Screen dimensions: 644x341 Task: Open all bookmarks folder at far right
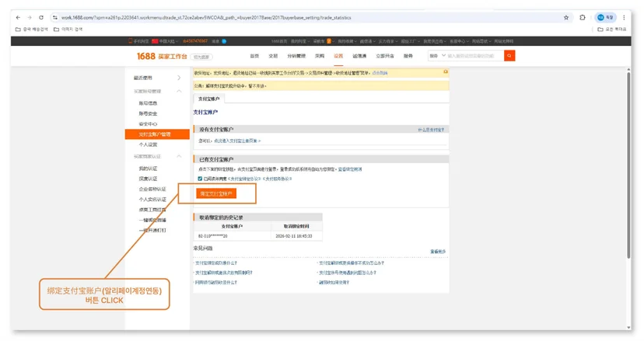pos(612,30)
